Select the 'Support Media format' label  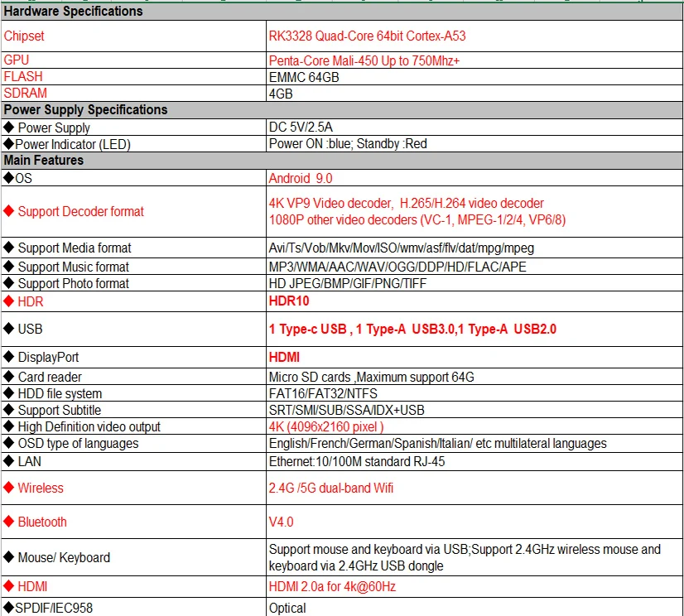coord(133,248)
